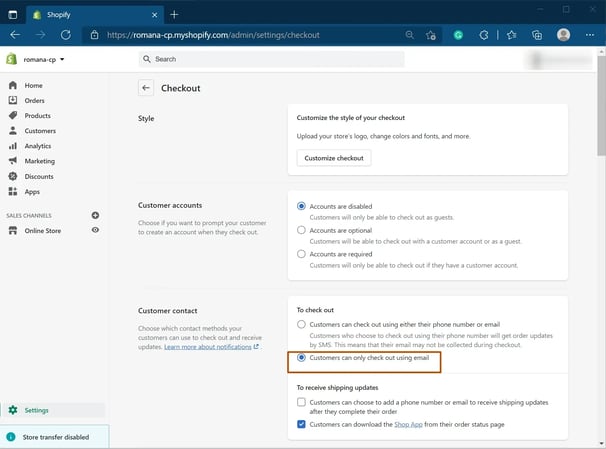606x449 pixels.
Task: Open a new browser tab
Action: [x=174, y=15]
